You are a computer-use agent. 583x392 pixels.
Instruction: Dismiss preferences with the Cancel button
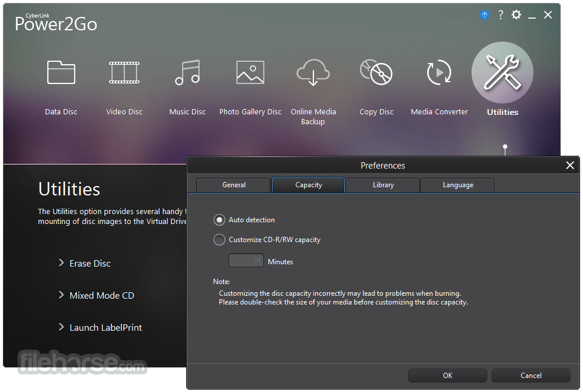(531, 376)
